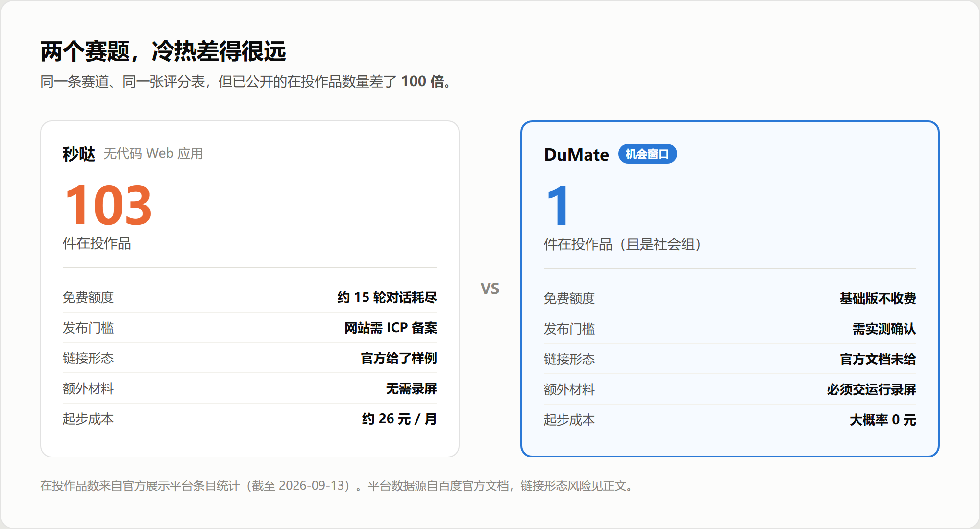The image size is (980, 529).
Task: Select the 无代码 Web 应用 caption
Action: tap(153, 154)
